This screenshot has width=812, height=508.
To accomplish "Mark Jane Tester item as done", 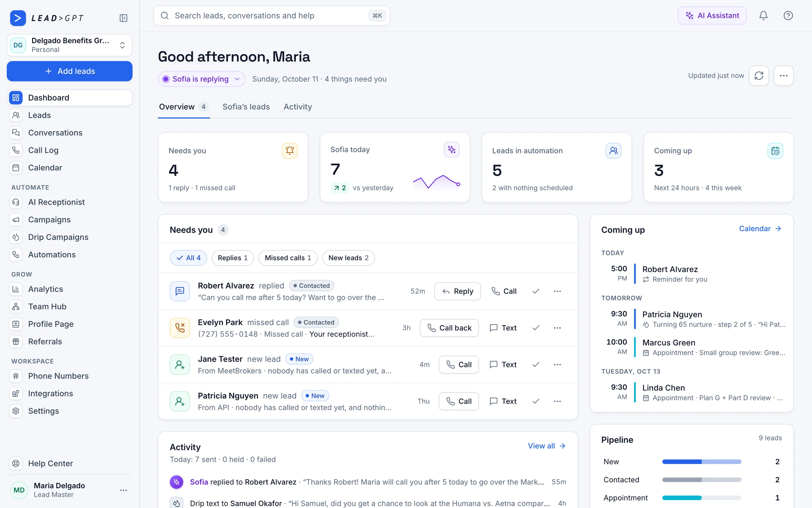I will coord(536,364).
